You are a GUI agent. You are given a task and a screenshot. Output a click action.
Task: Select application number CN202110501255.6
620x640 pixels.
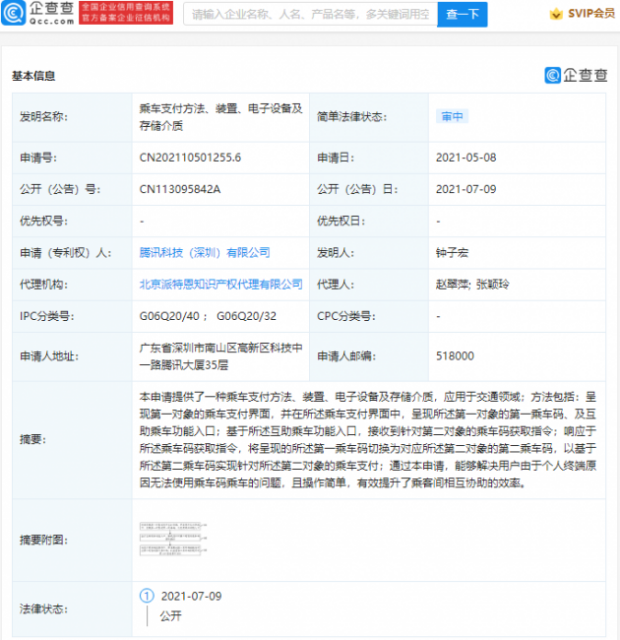190,158
